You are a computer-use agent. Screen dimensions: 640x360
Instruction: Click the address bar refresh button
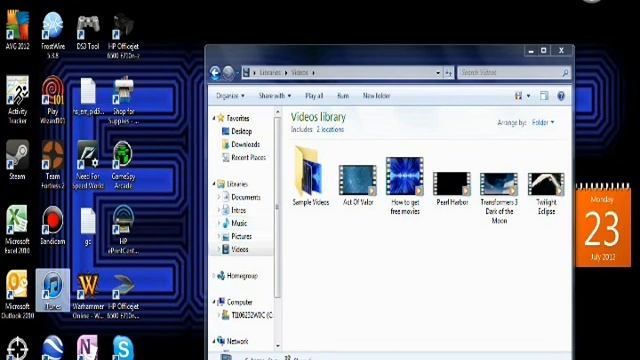(x=449, y=73)
